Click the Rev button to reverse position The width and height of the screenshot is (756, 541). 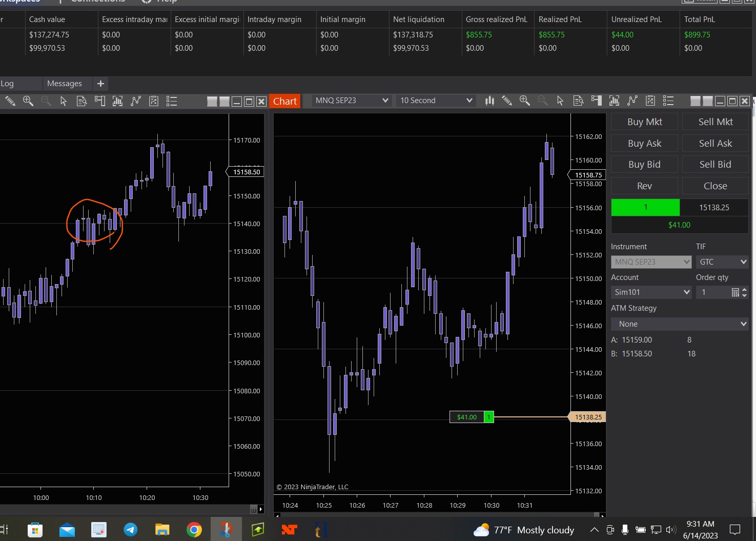[x=644, y=186]
